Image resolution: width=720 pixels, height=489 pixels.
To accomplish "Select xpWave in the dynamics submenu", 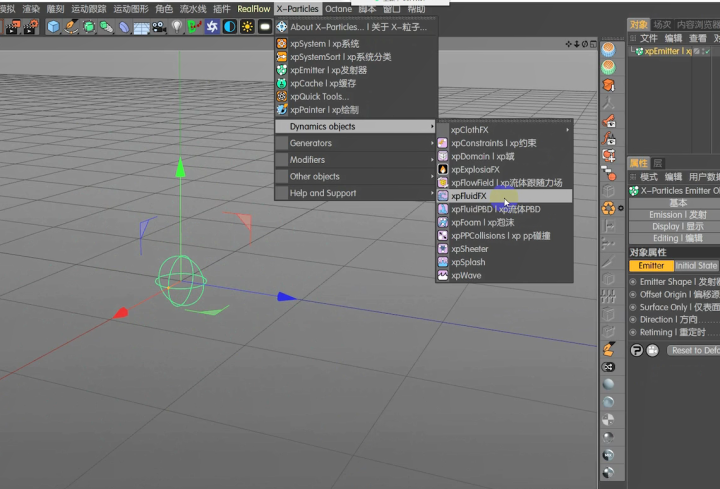I will 504,275.
